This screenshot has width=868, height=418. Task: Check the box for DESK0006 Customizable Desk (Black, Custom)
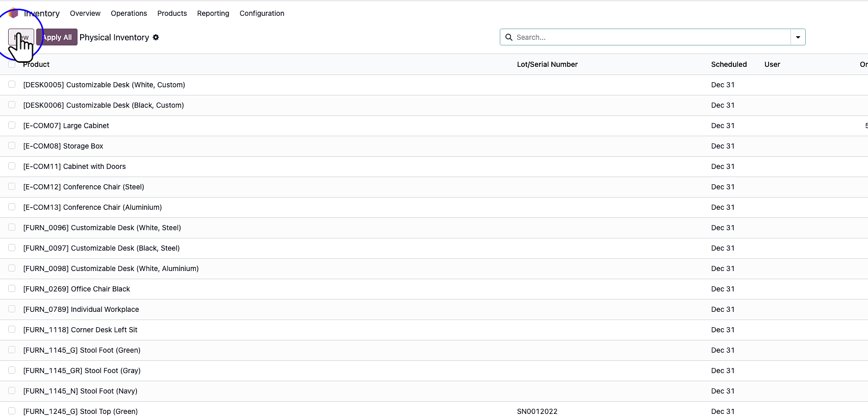(12, 105)
